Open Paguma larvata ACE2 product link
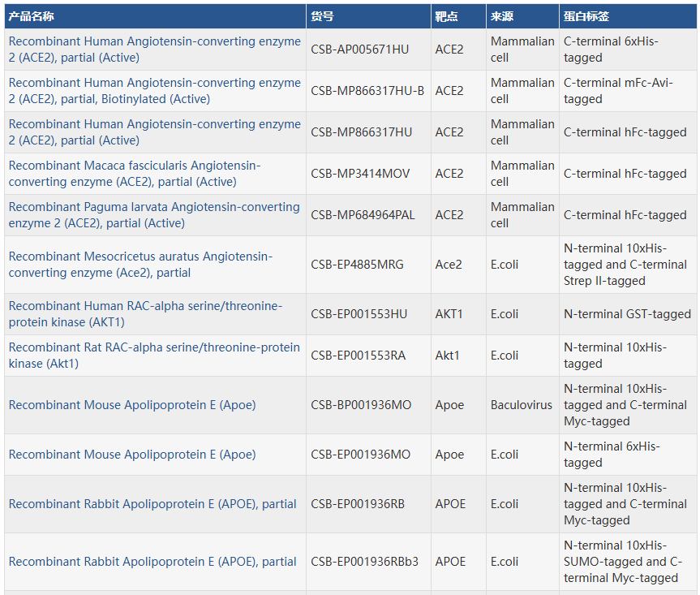700x595 pixels. click(x=154, y=215)
